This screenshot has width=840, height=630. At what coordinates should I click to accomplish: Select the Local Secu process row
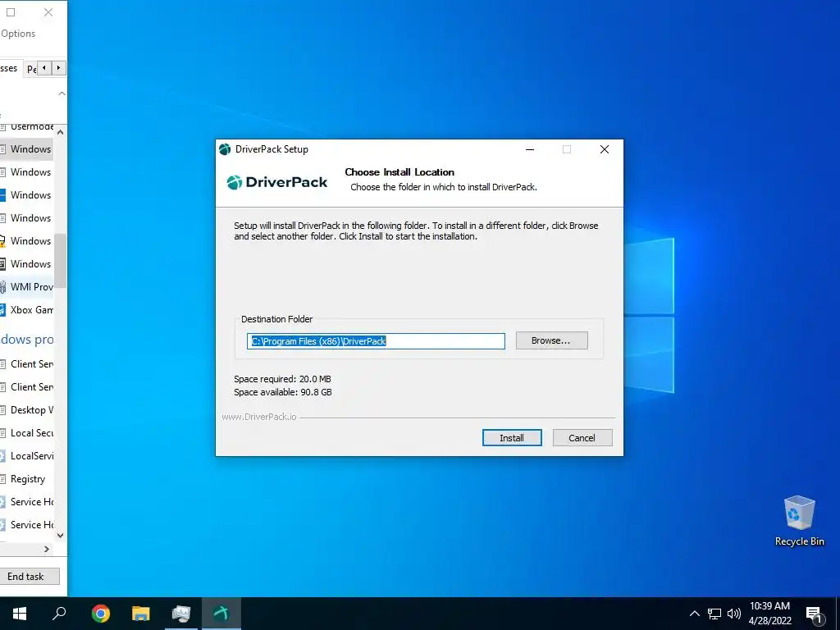(27, 433)
